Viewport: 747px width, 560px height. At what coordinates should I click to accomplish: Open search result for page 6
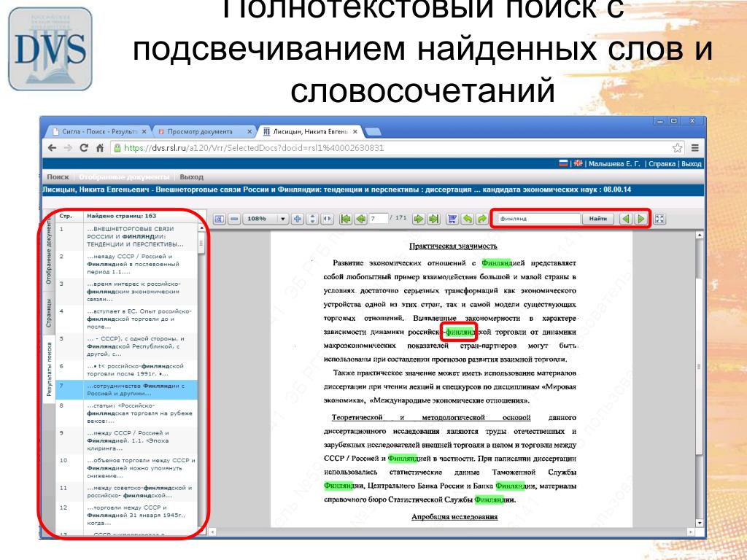coord(126,370)
